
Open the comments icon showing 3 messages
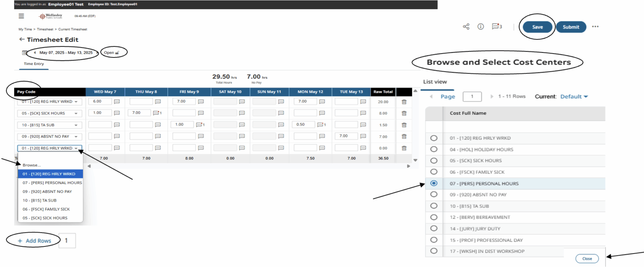(496, 26)
